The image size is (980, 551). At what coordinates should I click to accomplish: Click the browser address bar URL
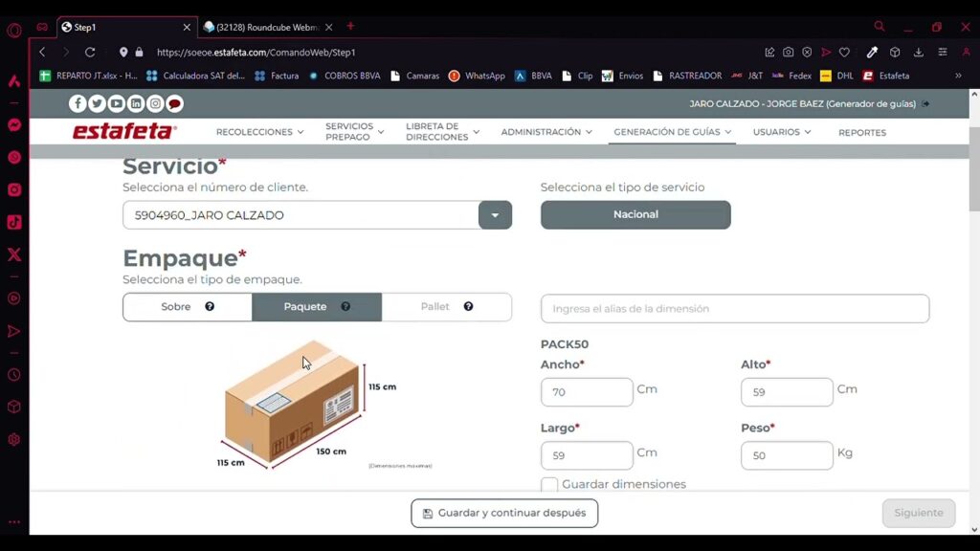256,53
